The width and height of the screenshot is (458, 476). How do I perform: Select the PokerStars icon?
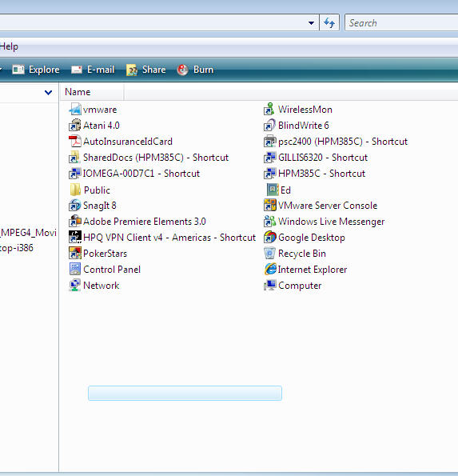coord(75,253)
